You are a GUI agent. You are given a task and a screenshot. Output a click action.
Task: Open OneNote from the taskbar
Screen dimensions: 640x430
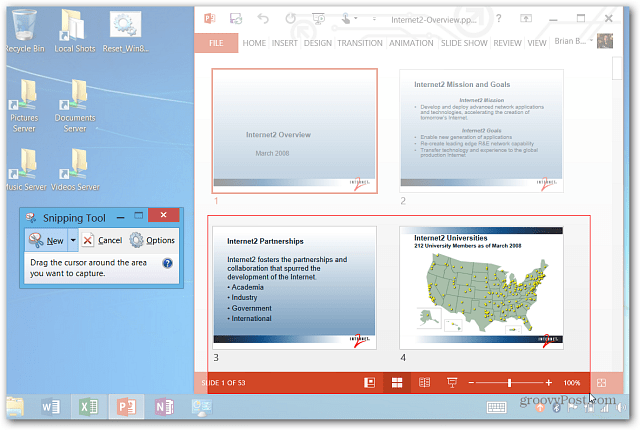(164, 406)
